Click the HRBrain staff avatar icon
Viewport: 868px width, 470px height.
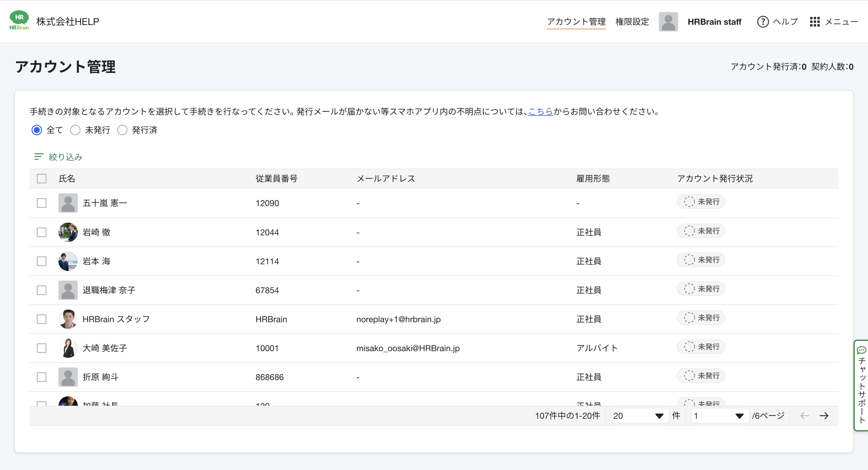coord(668,22)
